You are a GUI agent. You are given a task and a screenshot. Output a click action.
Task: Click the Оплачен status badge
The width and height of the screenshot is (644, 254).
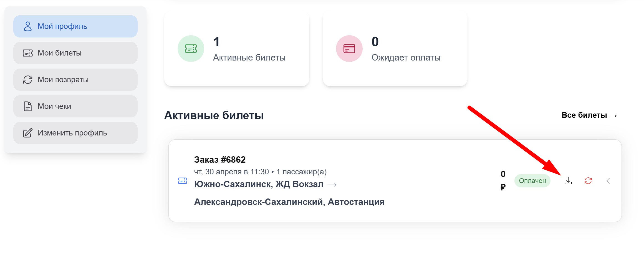pyautogui.click(x=532, y=181)
